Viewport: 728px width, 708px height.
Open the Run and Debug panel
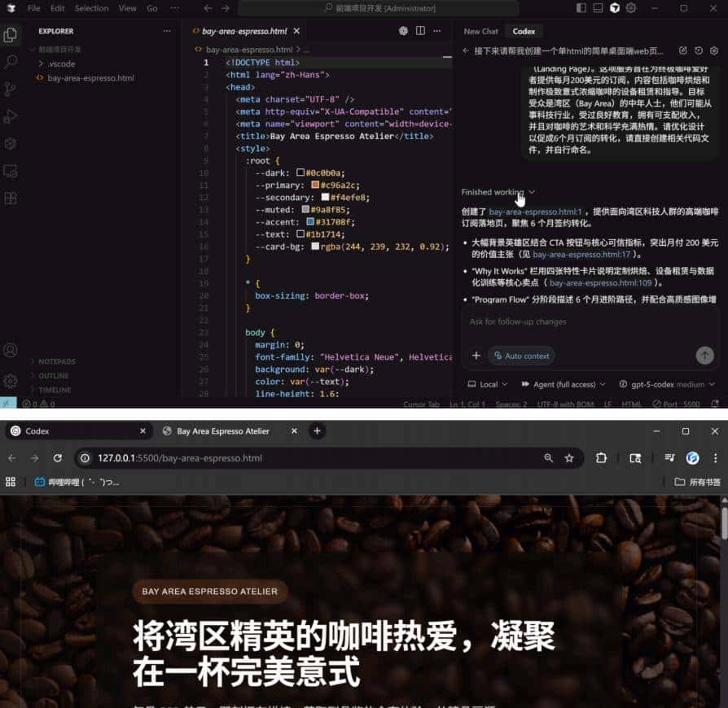pos(11,116)
